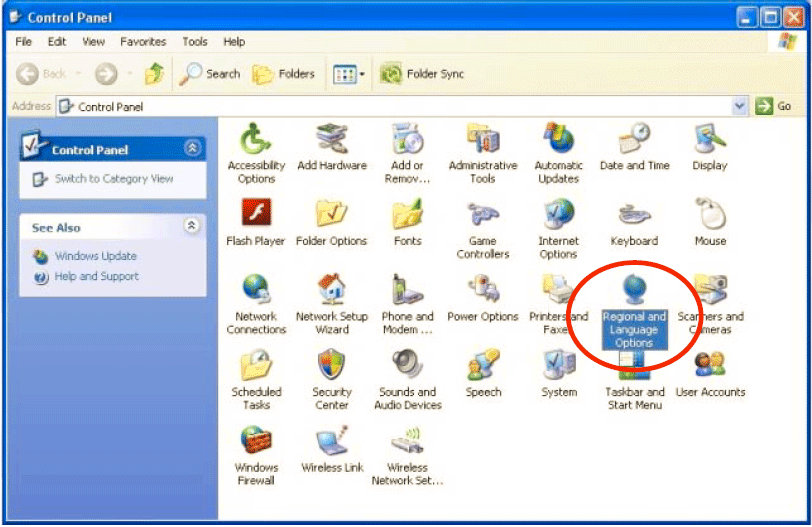This screenshot has width=812, height=527.
Task: Select Regional and Language Options
Action: [x=634, y=313]
